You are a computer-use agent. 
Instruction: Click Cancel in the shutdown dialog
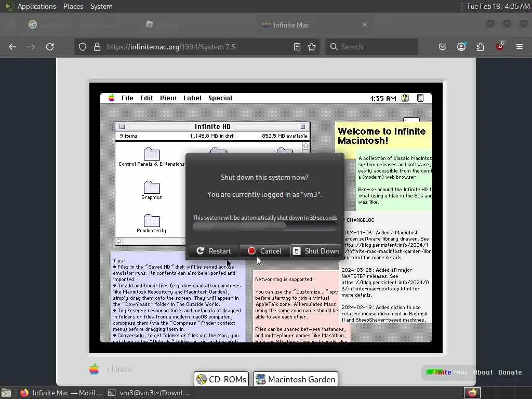(264, 251)
